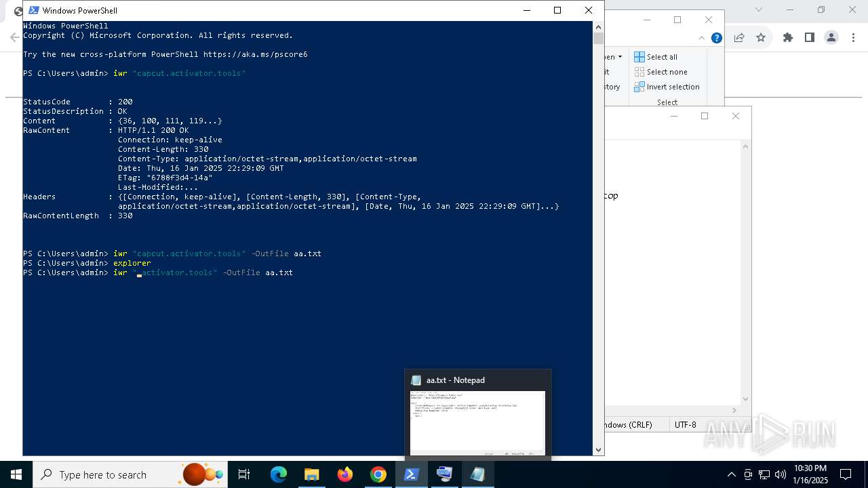This screenshot has height=488, width=868.
Task: Click the PowerShell scrollbar down arrow
Action: click(x=598, y=449)
